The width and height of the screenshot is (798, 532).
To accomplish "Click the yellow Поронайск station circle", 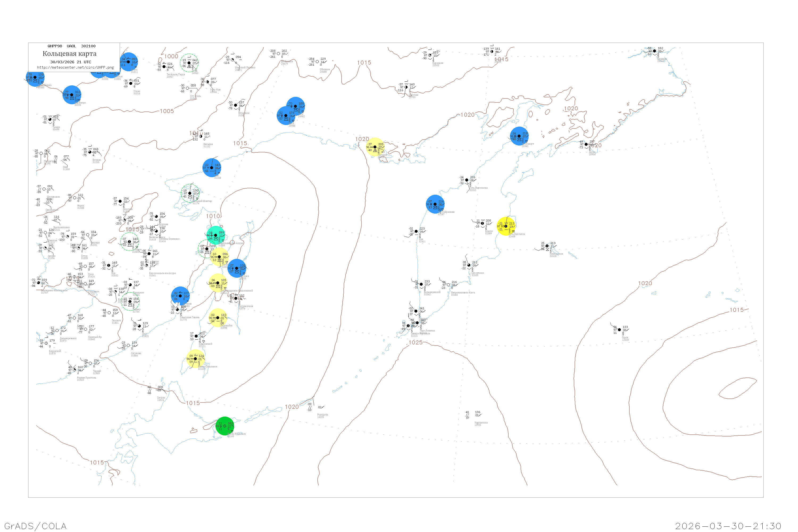I will click(x=218, y=318).
